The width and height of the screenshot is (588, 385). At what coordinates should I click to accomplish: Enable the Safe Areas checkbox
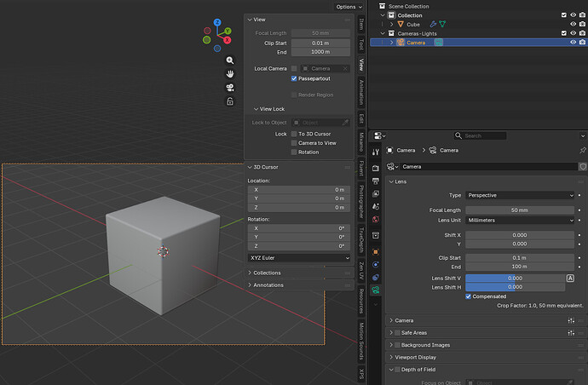(397, 333)
